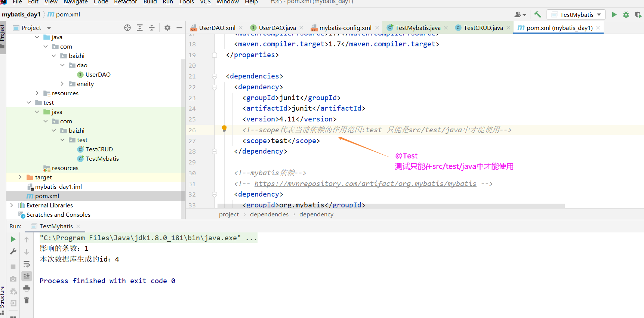
Task: Select mybatis_day1.iml file
Action: (58, 186)
